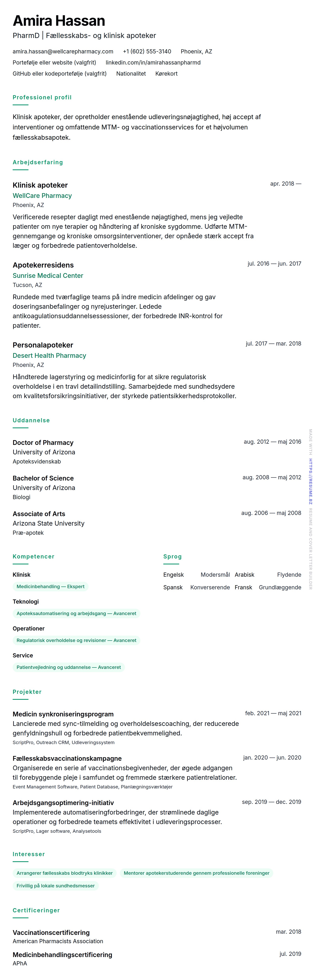
Task: Select the Desert Health Pharmacy employer name
Action: click(x=49, y=355)
